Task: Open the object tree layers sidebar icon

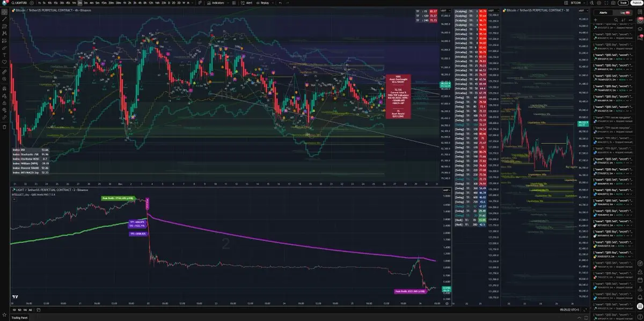Action: 640,29
